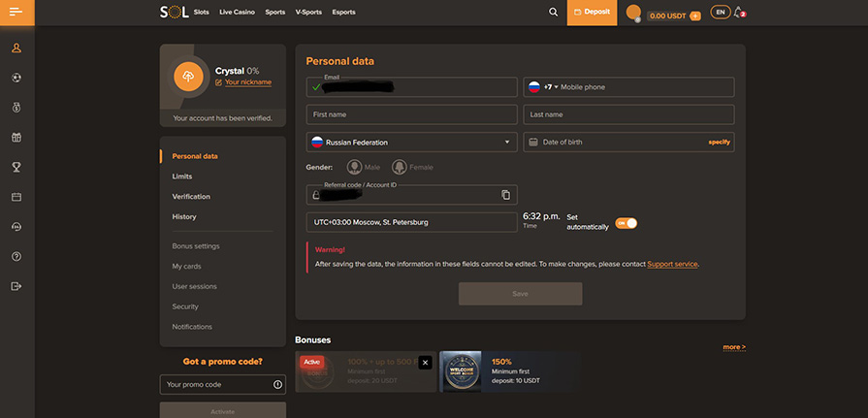The image size is (868, 418).
Task: Follow the Support service link
Action: [x=672, y=264]
